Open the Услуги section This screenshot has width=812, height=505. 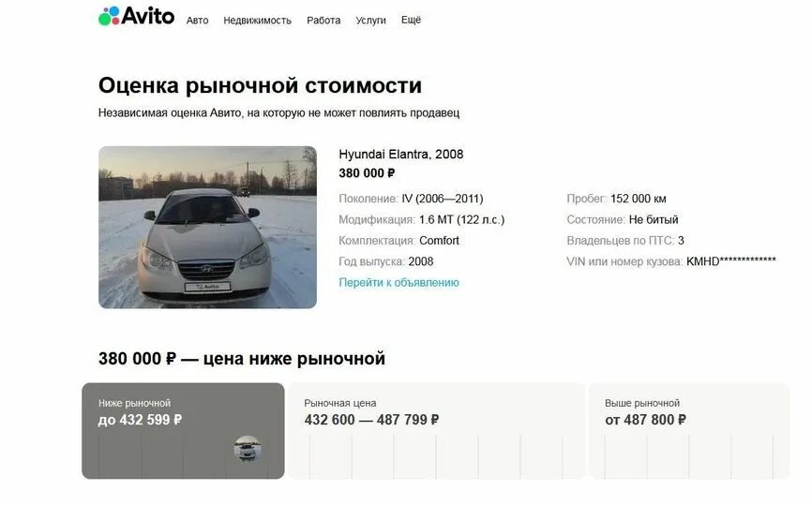[x=370, y=21]
